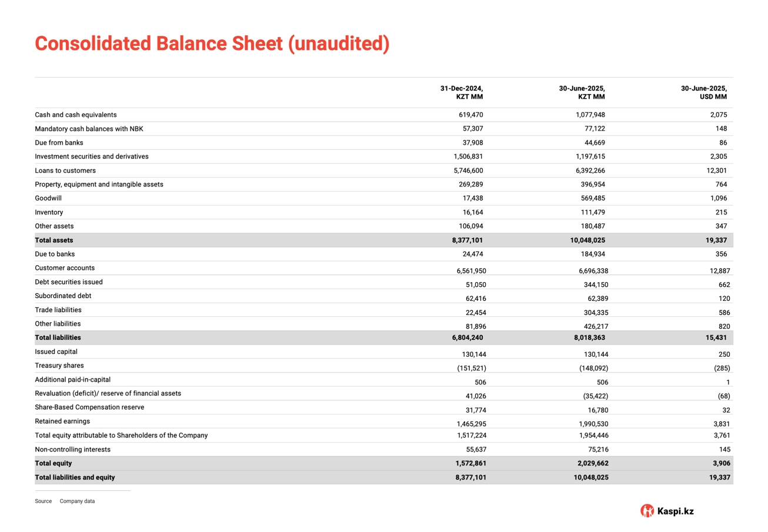This screenshot has height=532, width=768.
Task: Click the Cash and cash equivalents row label
Action: tap(76, 115)
